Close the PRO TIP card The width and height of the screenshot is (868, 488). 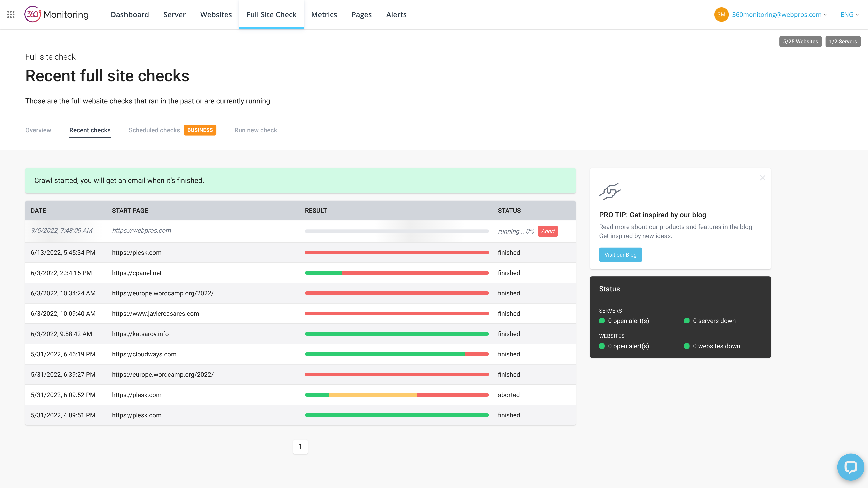(x=763, y=178)
